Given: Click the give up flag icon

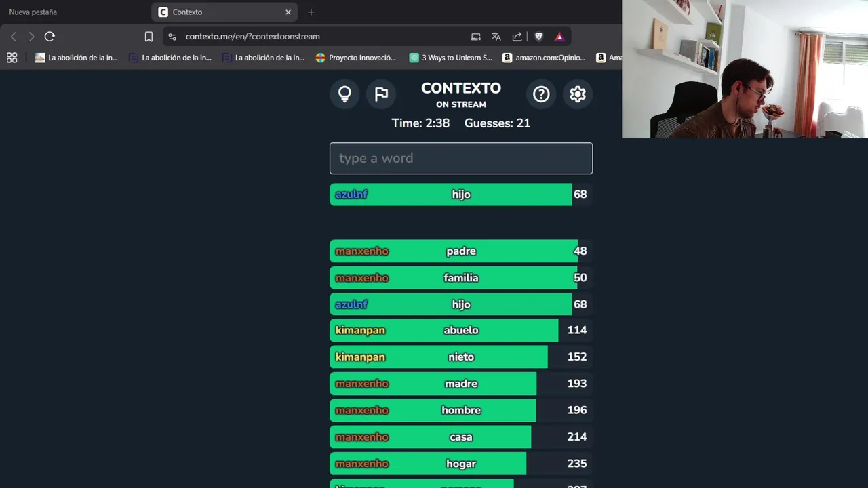Looking at the screenshot, I should click(x=382, y=94).
